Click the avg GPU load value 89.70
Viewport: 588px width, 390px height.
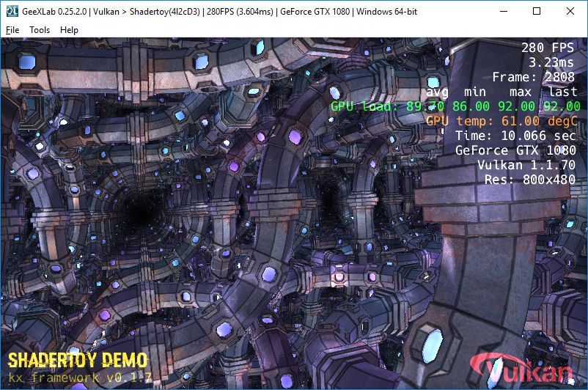425,106
